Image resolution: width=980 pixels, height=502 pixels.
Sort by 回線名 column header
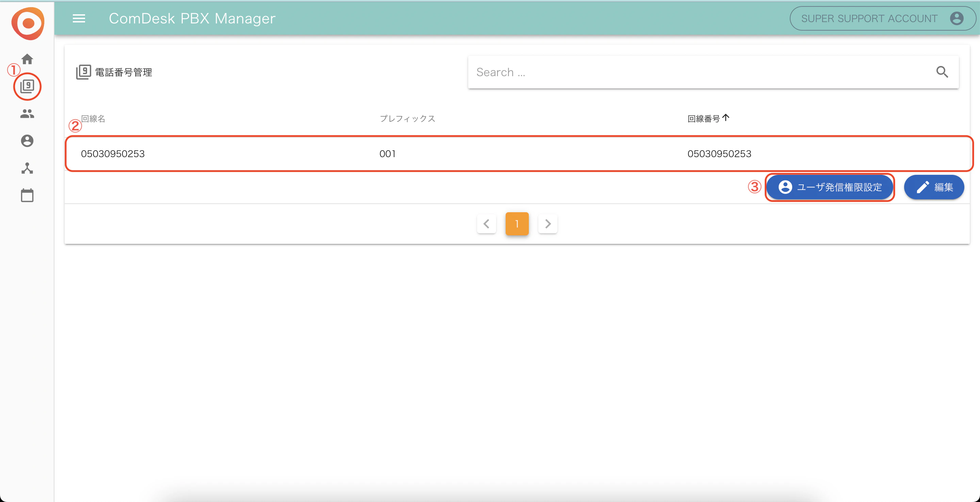tap(93, 118)
